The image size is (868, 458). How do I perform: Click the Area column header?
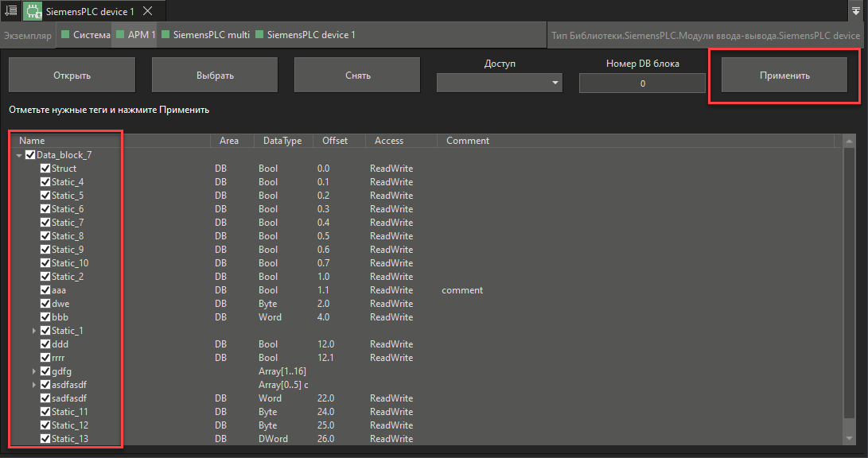click(232, 141)
